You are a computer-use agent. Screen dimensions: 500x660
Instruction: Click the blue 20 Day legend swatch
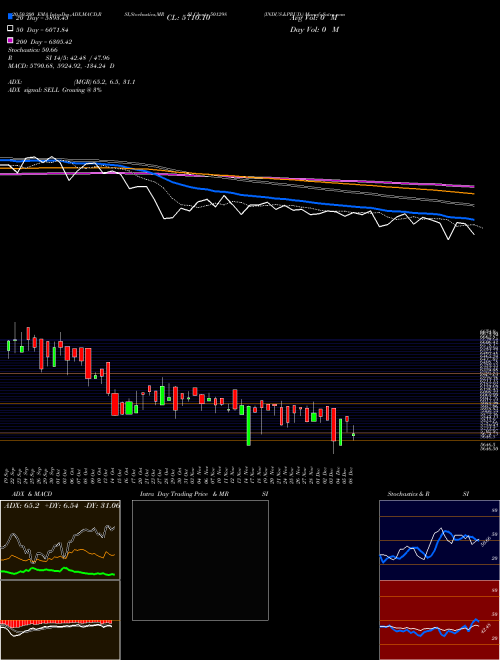pos(10,17)
